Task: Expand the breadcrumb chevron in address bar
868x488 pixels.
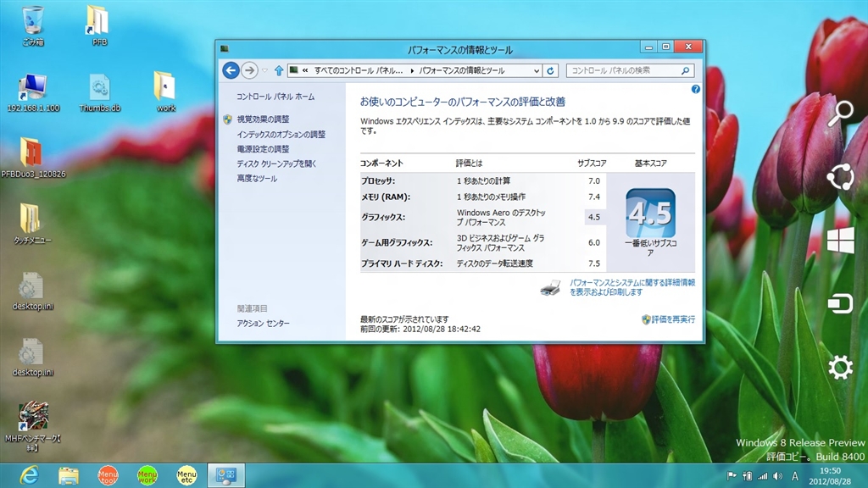Action: click(x=304, y=70)
